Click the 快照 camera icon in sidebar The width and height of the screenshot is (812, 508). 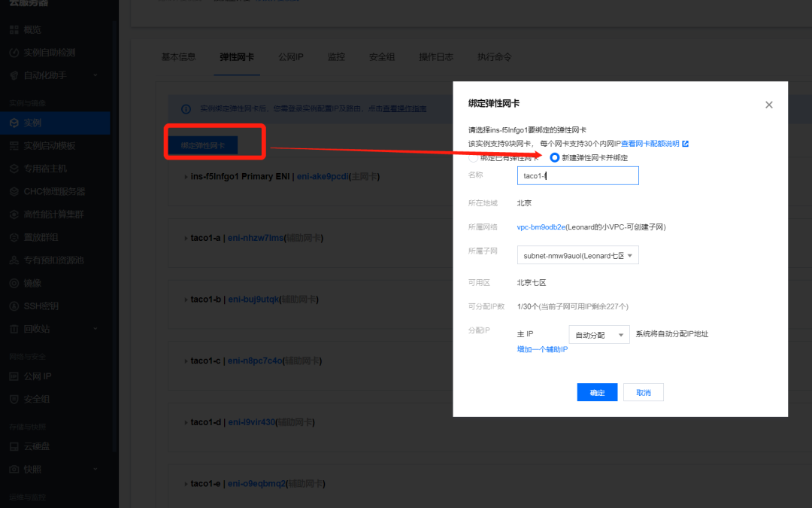14,469
